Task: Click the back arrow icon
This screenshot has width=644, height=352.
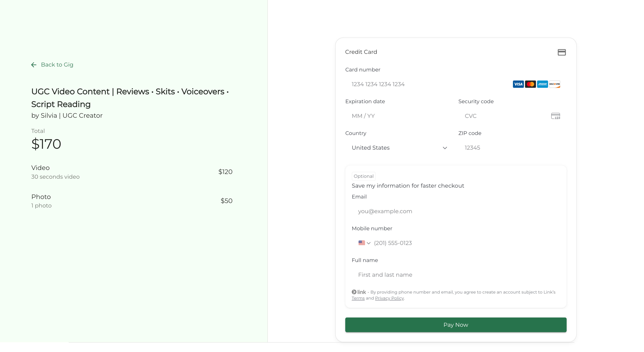Action: (34, 65)
